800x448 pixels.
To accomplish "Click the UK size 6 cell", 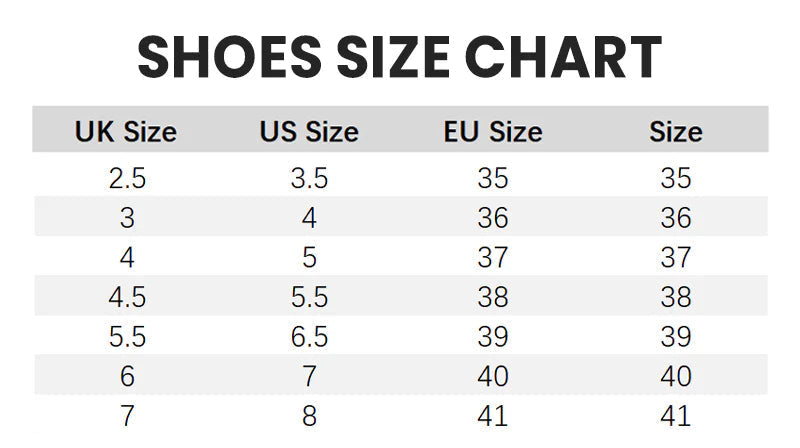I will (127, 376).
